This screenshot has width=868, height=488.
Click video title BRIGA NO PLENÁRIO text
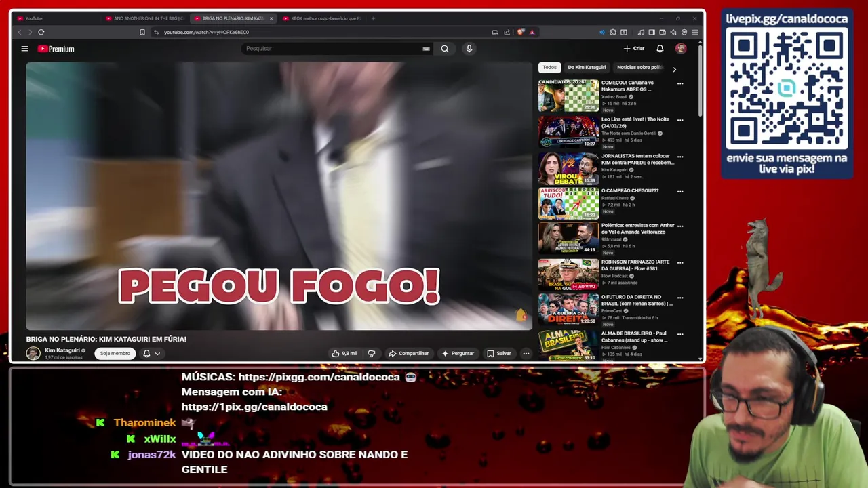[x=106, y=339]
